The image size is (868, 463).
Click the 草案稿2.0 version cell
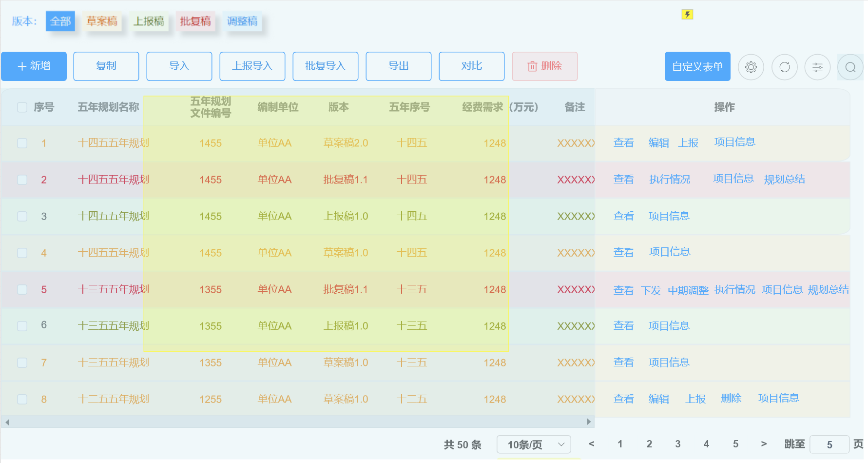346,143
